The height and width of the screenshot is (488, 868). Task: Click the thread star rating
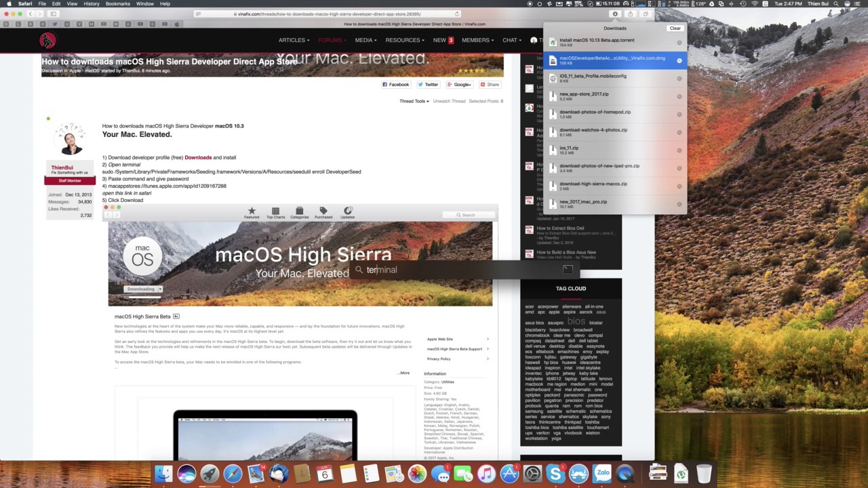[x=471, y=70]
